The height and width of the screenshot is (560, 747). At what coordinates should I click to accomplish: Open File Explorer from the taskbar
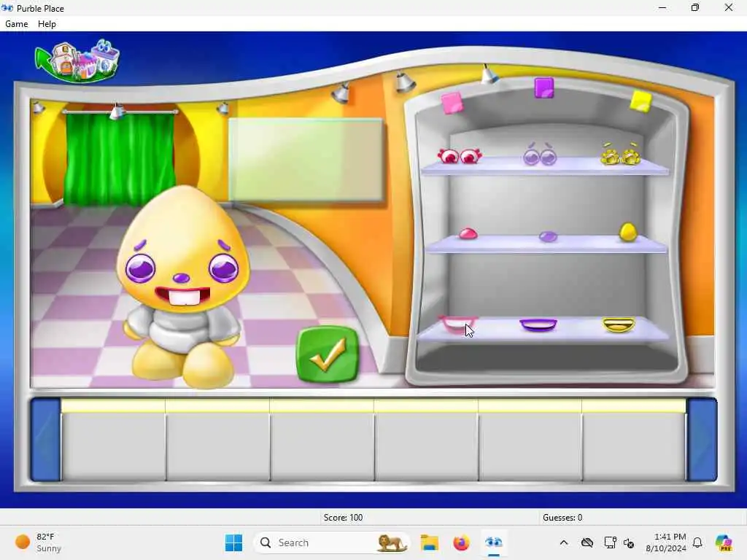(x=429, y=542)
